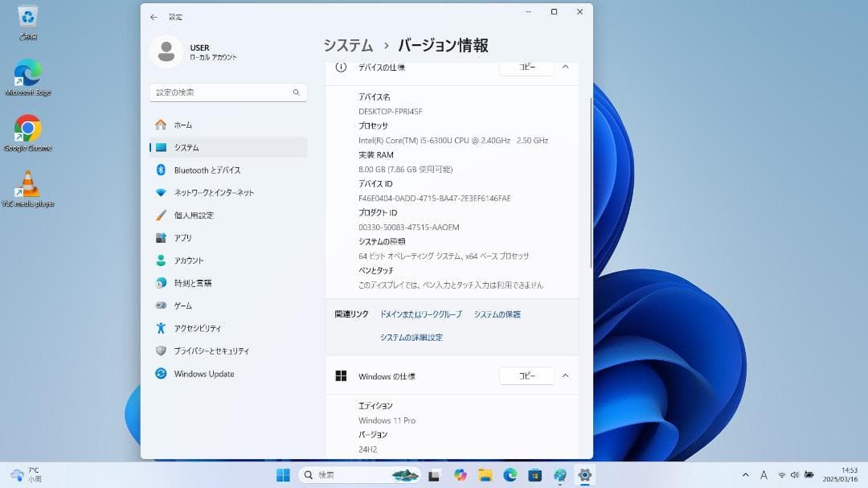The image size is (868, 488).
Task: Collapse the Windows の仕様 section
Action: point(565,375)
